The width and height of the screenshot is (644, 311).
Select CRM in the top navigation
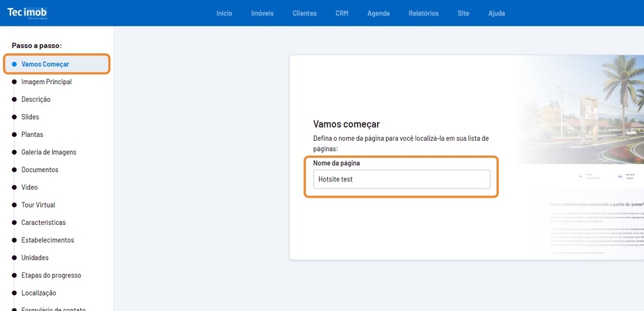click(342, 13)
